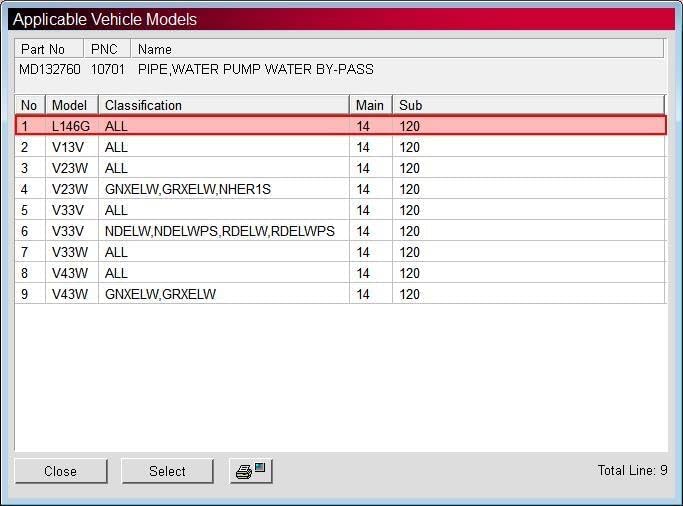Click the Total Line: 9 label

pyautogui.click(x=632, y=470)
